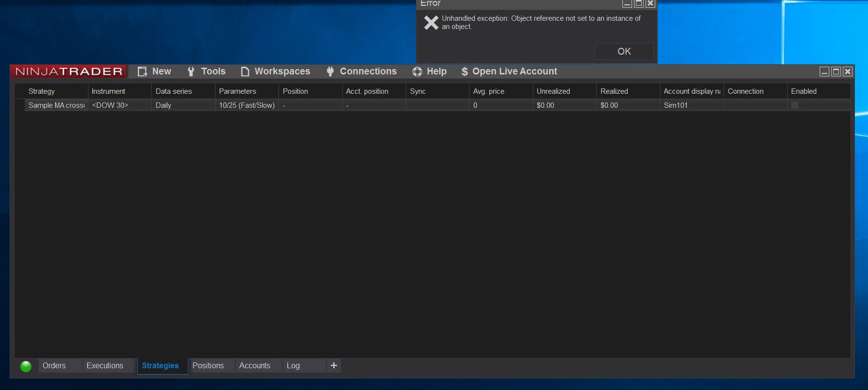Select the Sample MA crossover strategy cell
Viewport: 868px width, 390px height.
coord(56,105)
